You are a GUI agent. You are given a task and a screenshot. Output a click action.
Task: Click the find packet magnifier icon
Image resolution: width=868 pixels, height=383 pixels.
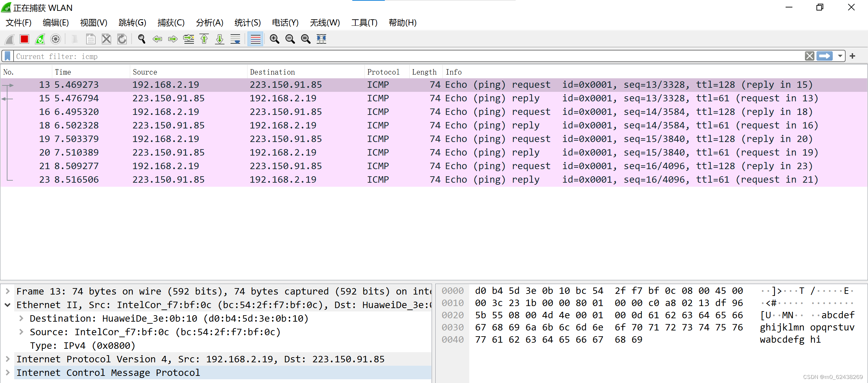141,39
